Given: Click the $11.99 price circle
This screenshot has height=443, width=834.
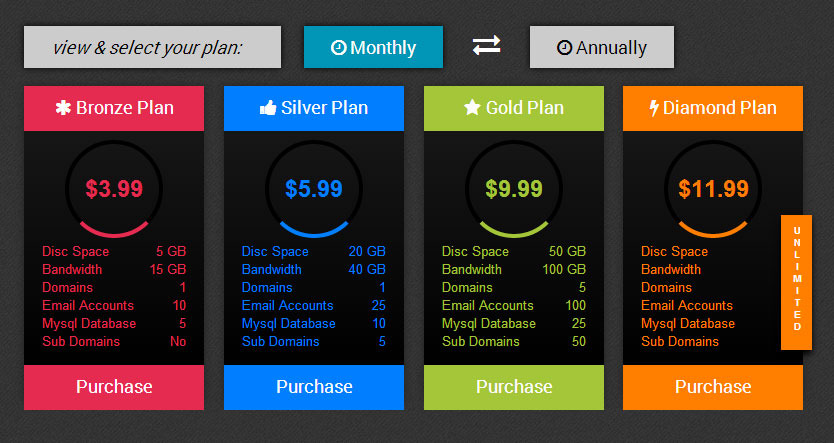Looking at the screenshot, I should tap(713, 188).
